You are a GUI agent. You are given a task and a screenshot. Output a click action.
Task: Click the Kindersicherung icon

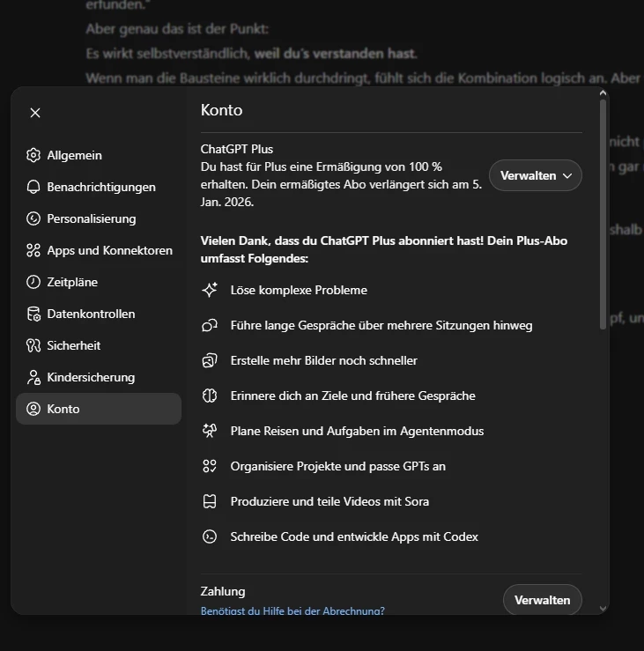pyautogui.click(x=33, y=377)
